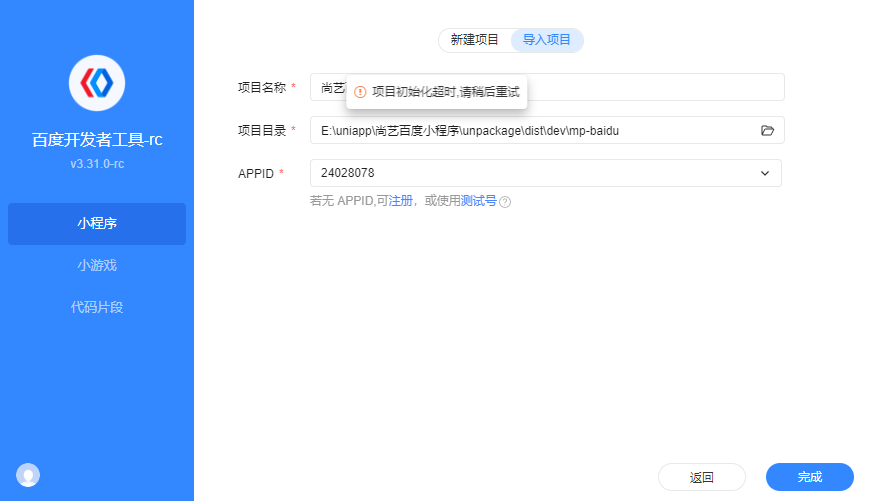Click the 项目目录 path field
The image size is (874, 501).
click(547, 130)
